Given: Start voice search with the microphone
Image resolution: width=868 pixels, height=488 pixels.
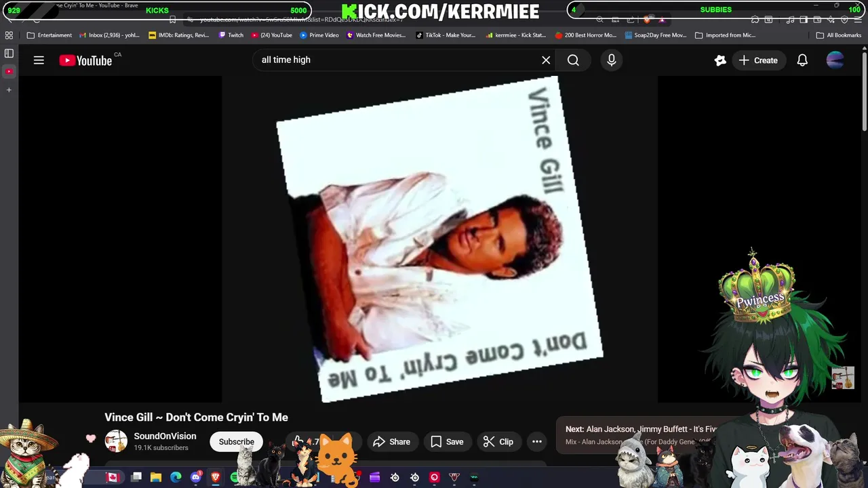Looking at the screenshot, I should pyautogui.click(x=612, y=60).
